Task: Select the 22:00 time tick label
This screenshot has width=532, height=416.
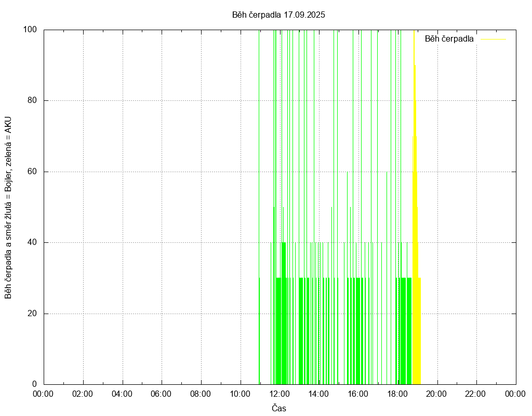Action: click(x=476, y=394)
